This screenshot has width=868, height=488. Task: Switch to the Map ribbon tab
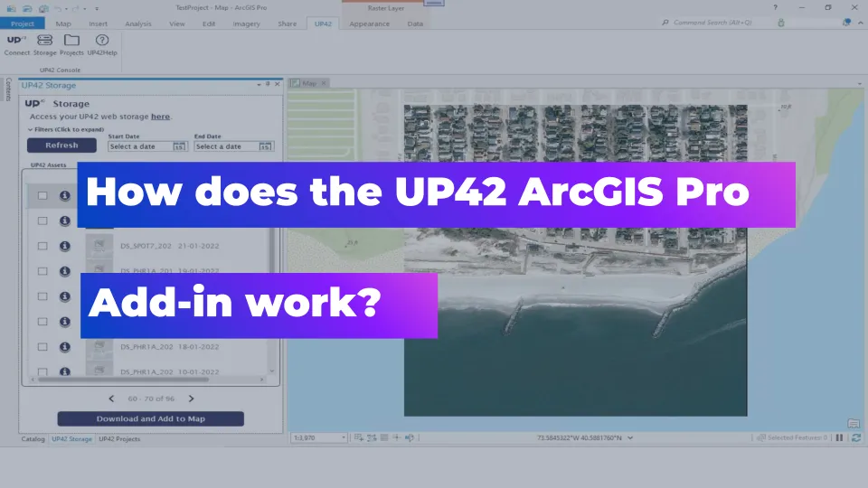pos(63,23)
